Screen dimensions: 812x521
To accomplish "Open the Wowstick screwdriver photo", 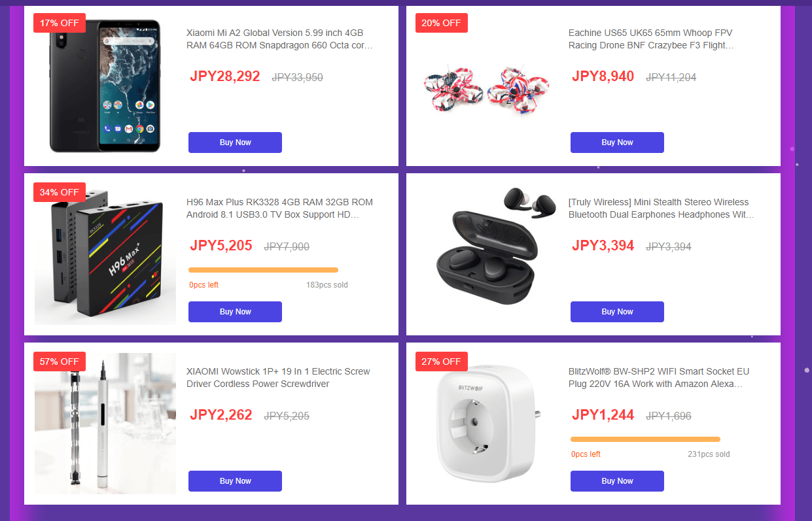I will [105, 424].
